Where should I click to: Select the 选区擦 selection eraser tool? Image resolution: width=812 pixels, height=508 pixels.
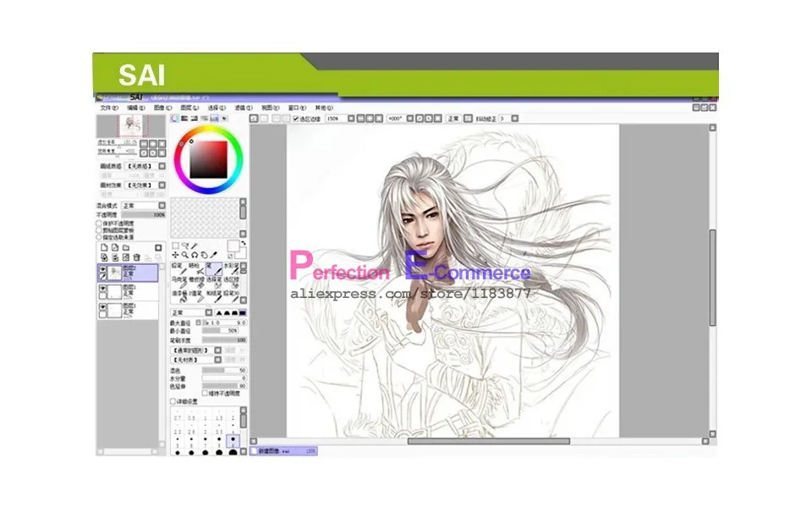point(230,282)
